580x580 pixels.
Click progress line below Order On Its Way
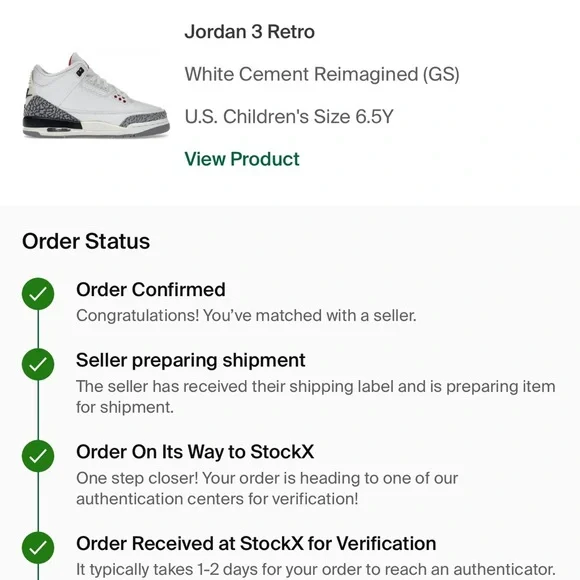coord(38,502)
